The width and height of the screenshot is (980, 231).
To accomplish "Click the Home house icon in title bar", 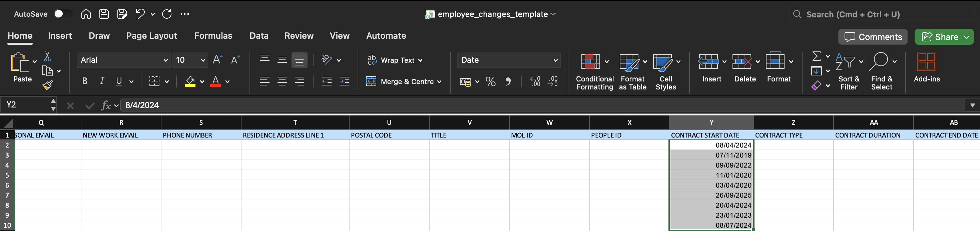I will pos(86,14).
